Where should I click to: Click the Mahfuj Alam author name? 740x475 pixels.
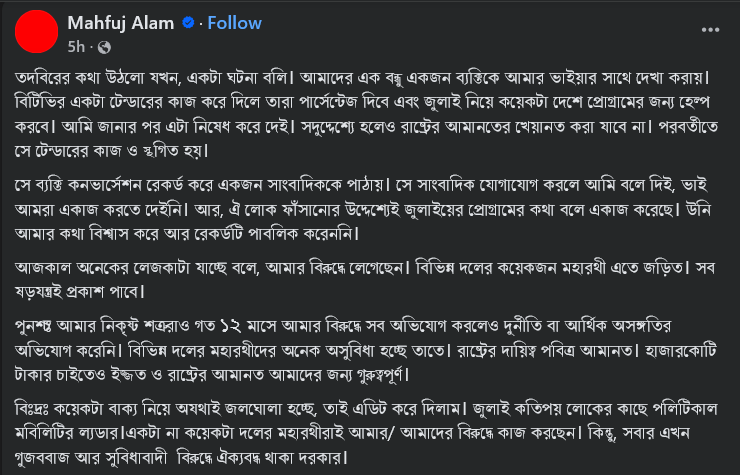(121, 23)
